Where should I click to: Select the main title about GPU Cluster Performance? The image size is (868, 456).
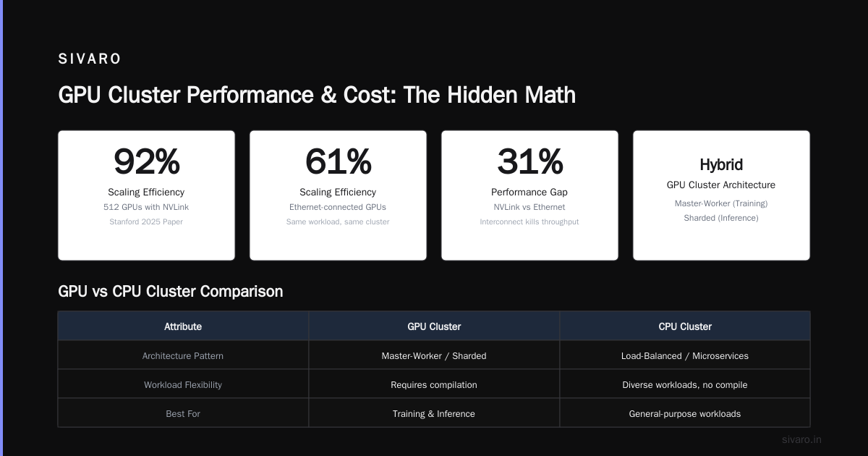317,95
